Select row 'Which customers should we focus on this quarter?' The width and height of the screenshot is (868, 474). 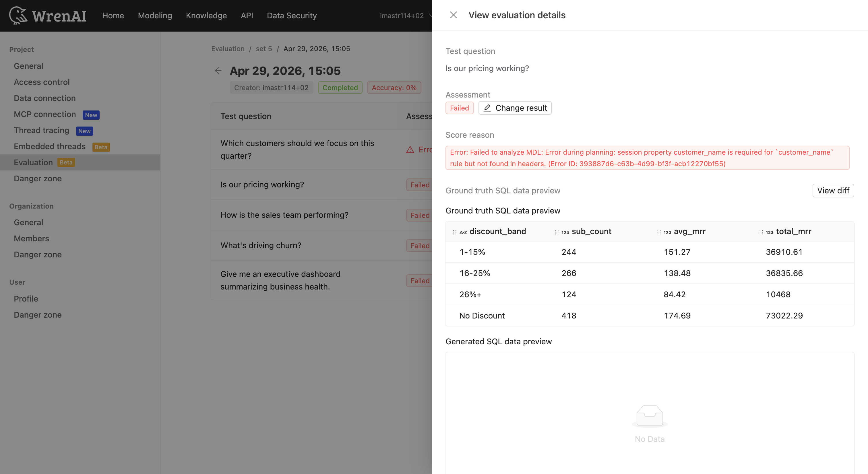(321, 149)
